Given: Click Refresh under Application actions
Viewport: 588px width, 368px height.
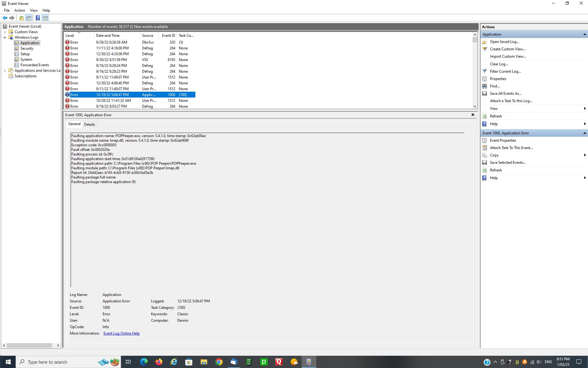Looking at the screenshot, I should click(x=496, y=116).
